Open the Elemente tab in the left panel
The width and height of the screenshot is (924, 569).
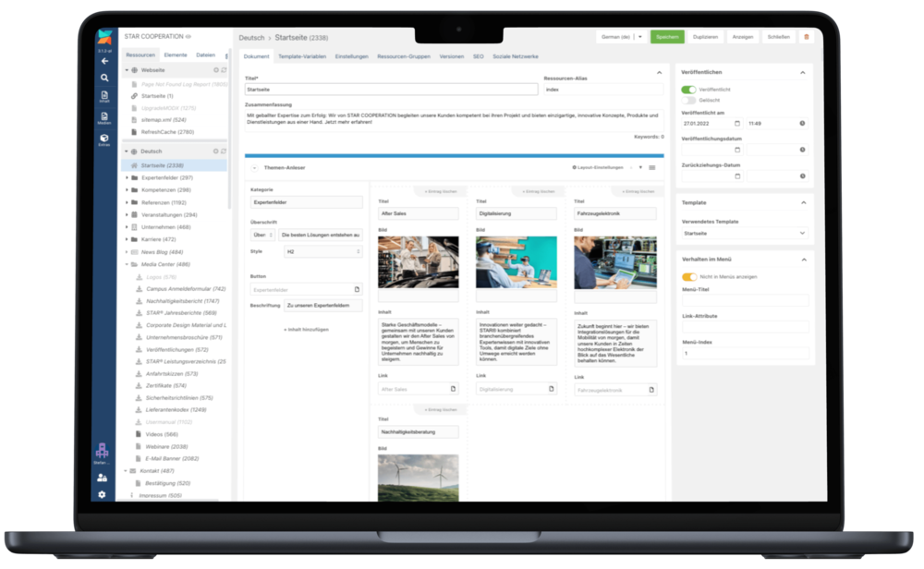click(176, 55)
